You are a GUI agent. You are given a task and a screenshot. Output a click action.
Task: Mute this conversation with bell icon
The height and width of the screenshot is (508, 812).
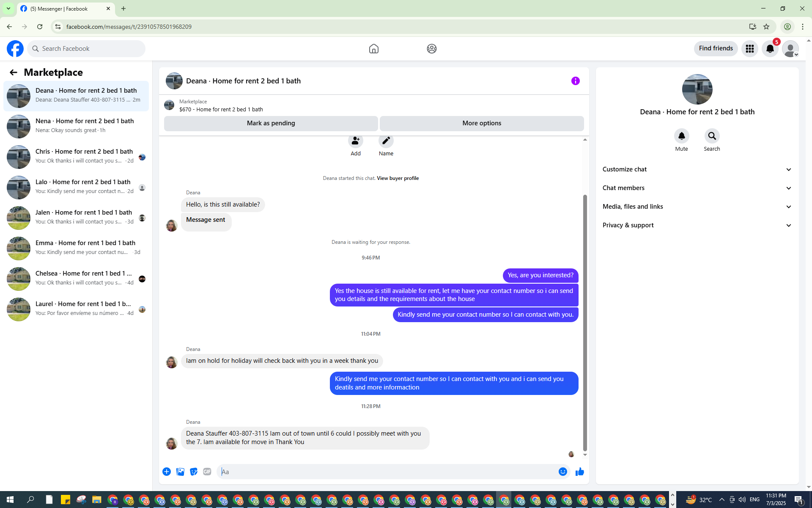pyautogui.click(x=681, y=136)
